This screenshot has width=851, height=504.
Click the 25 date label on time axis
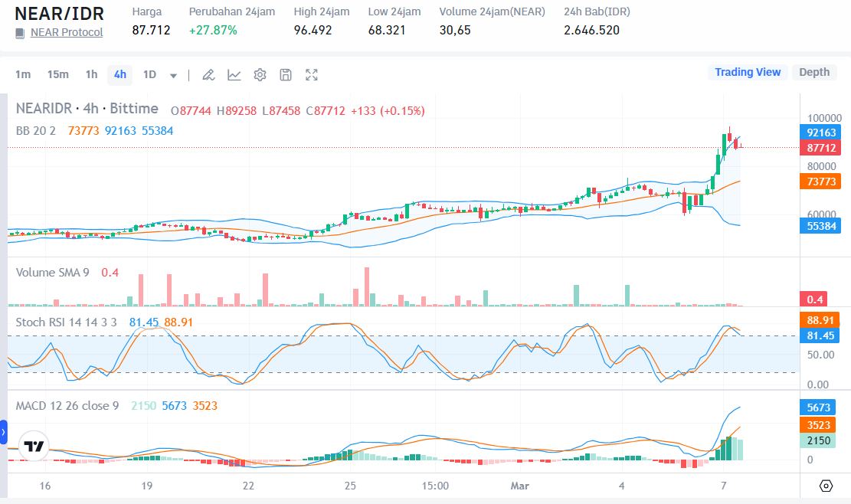pos(350,486)
